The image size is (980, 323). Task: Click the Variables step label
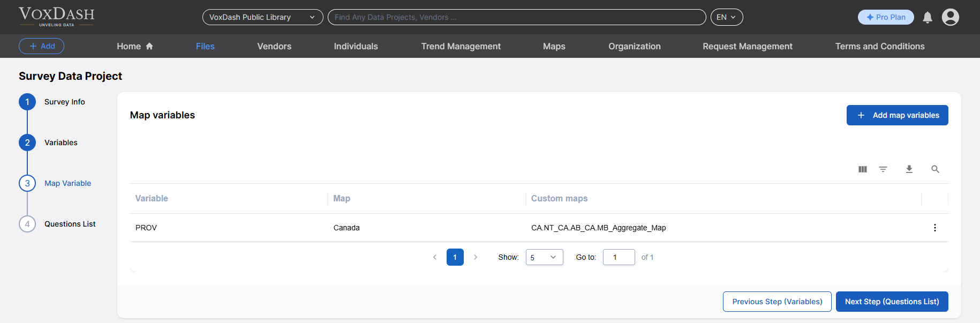click(61, 142)
